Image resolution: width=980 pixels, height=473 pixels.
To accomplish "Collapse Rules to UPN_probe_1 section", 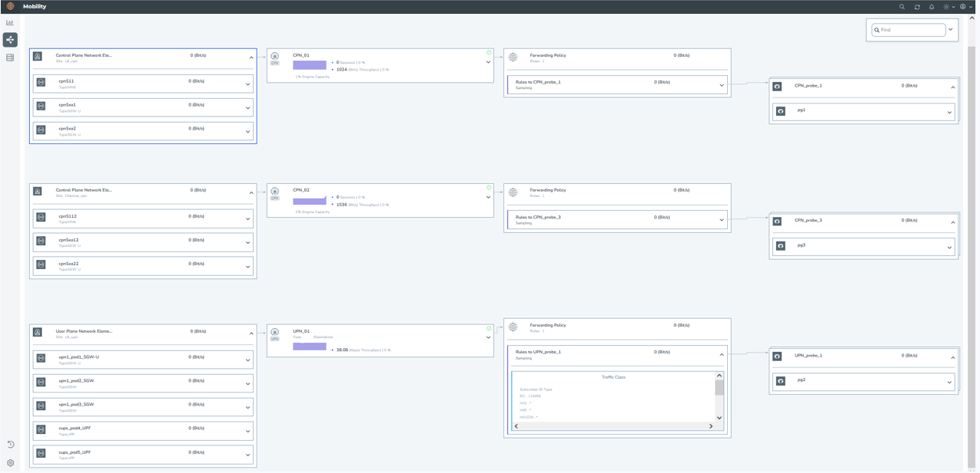I will point(721,355).
